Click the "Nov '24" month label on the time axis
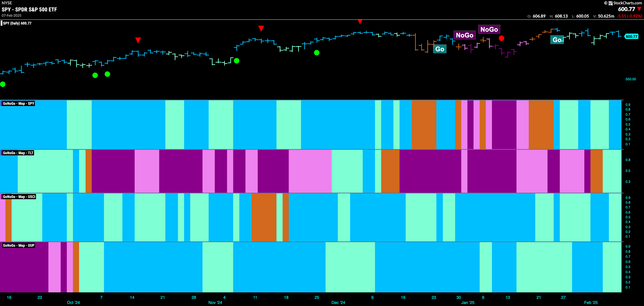The height and width of the screenshot is (306, 644). pyautogui.click(x=215, y=302)
